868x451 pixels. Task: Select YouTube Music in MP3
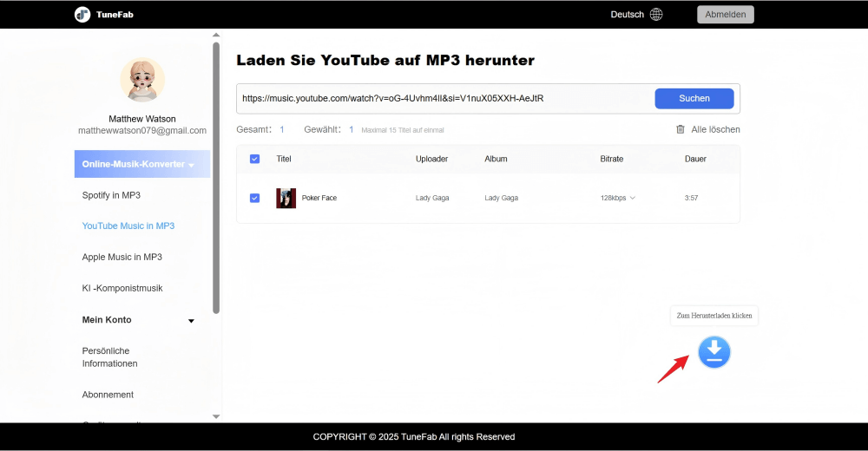pyautogui.click(x=128, y=225)
